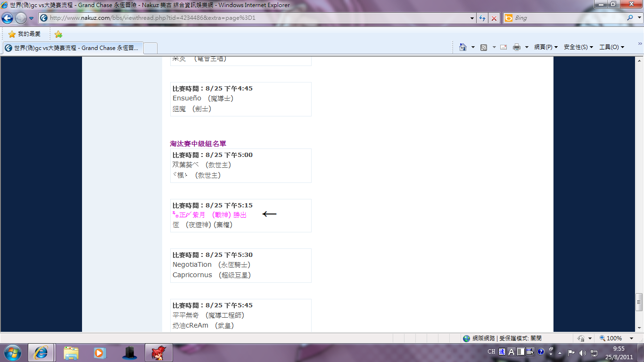Go to home page via house icon
The image size is (644, 362).
463,47
